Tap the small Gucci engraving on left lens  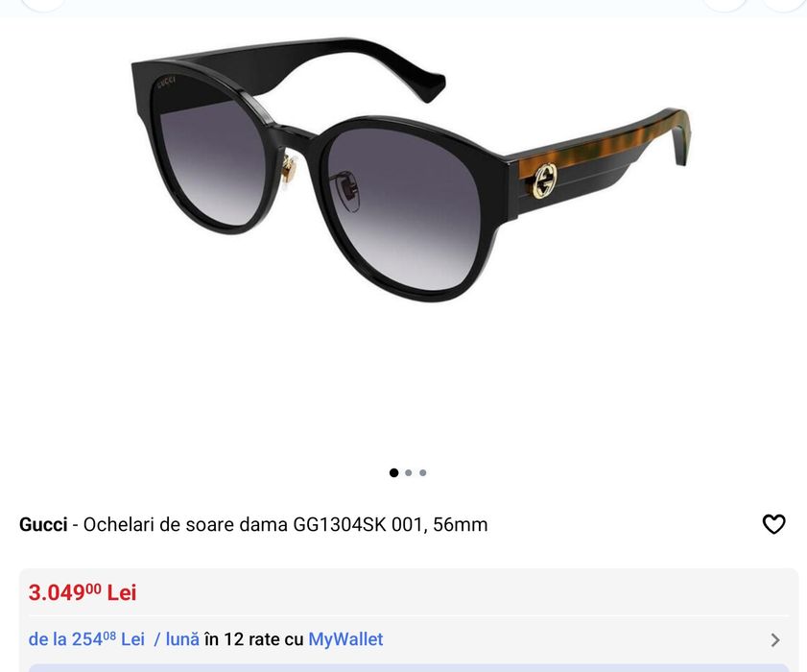point(166,82)
